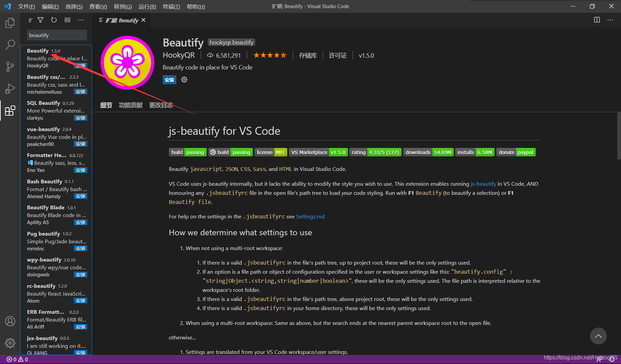Close the Beautify extension tab
621x364 pixels.
(144, 20)
